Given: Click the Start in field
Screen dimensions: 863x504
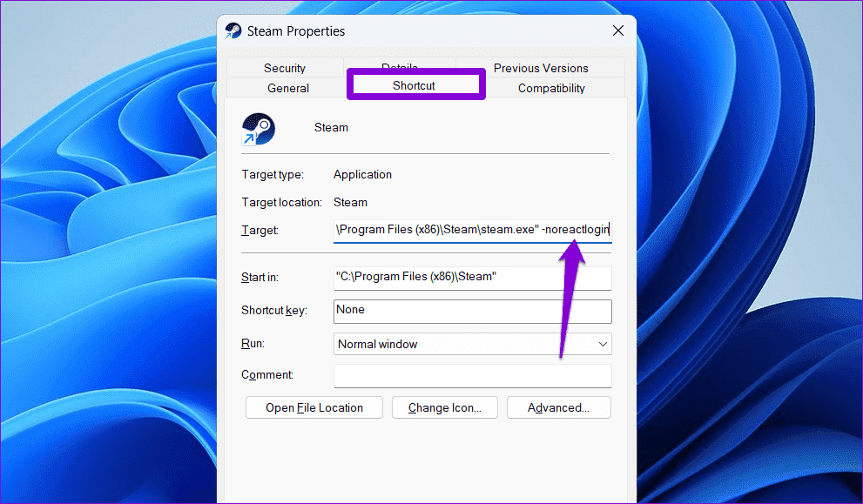Looking at the screenshot, I should [x=472, y=278].
